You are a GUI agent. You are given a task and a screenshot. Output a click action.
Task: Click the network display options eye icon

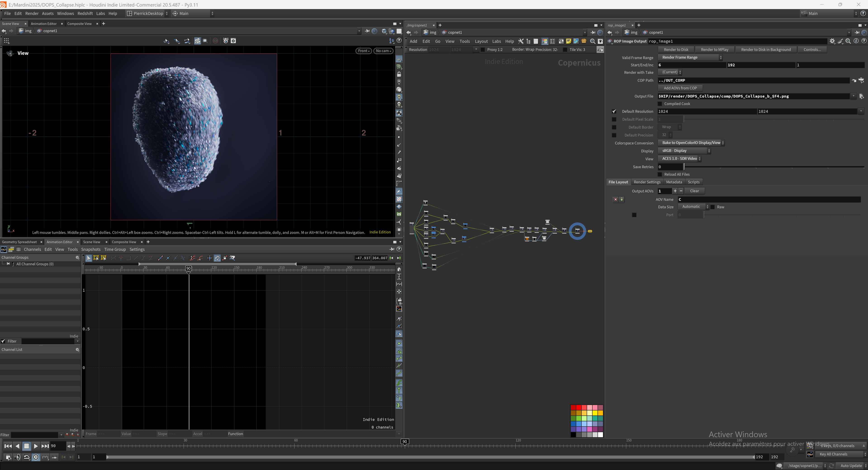(x=600, y=41)
